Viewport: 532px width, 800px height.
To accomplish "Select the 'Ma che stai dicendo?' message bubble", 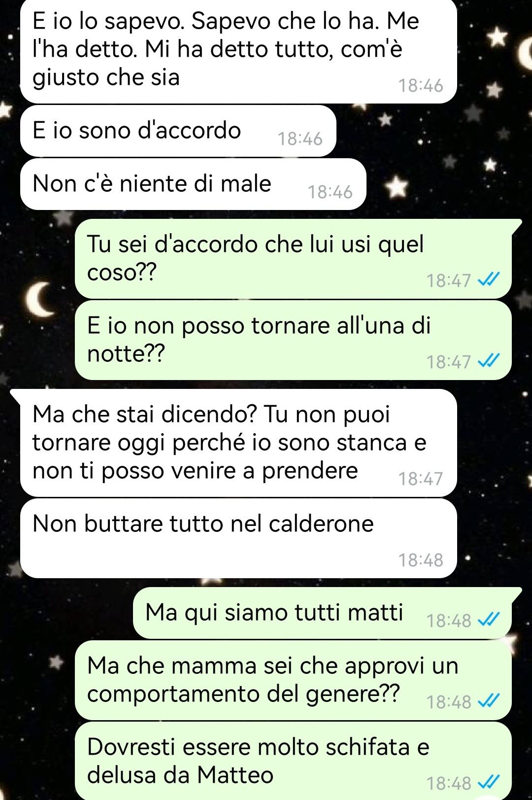I will 238,443.
